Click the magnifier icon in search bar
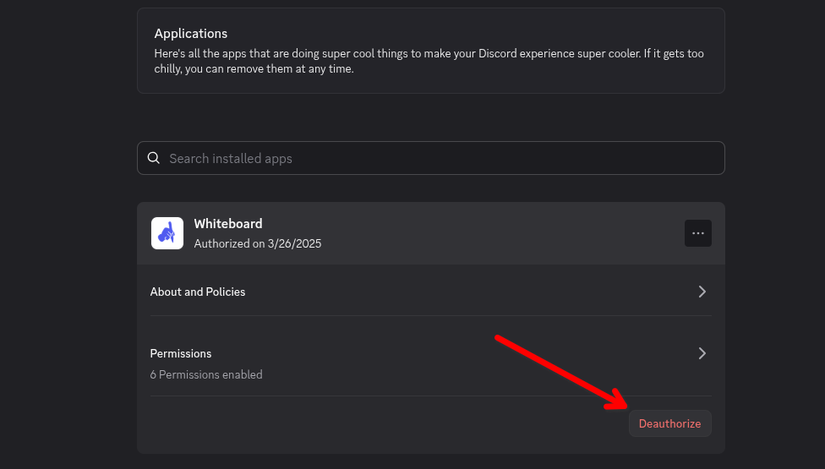 click(154, 158)
